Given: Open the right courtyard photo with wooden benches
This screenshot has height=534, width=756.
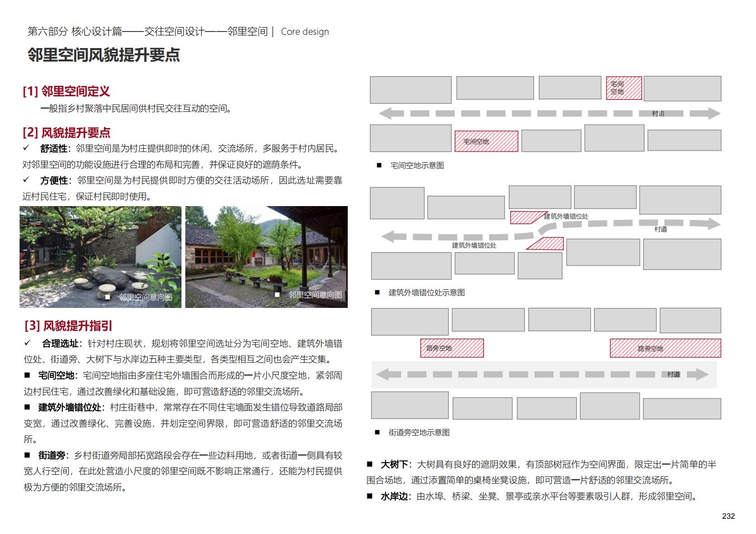Looking at the screenshot, I should point(266,257).
